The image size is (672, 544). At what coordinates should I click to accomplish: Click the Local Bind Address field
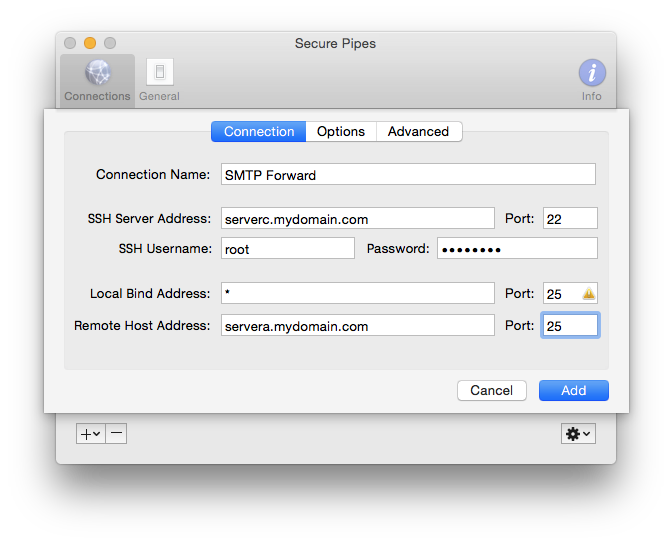[357, 293]
